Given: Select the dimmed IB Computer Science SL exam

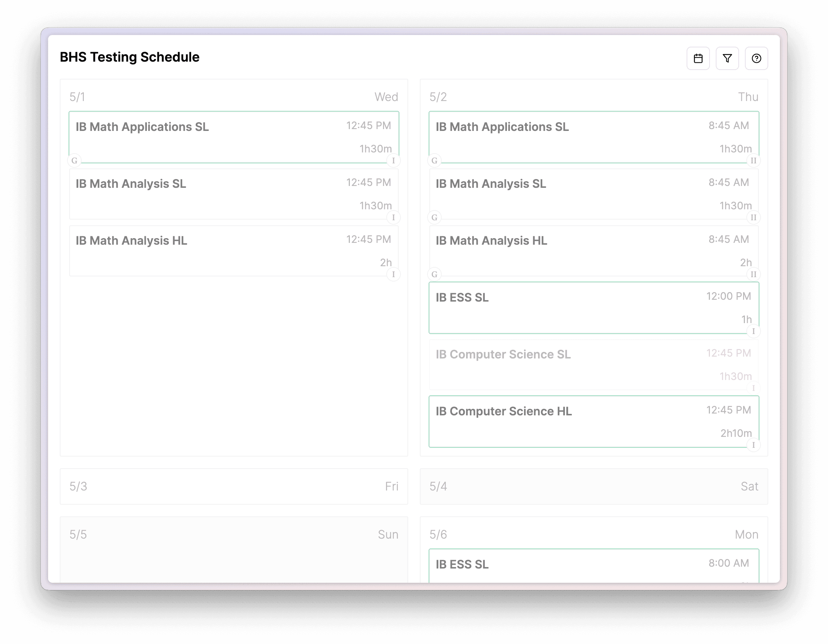Looking at the screenshot, I should (x=594, y=364).
